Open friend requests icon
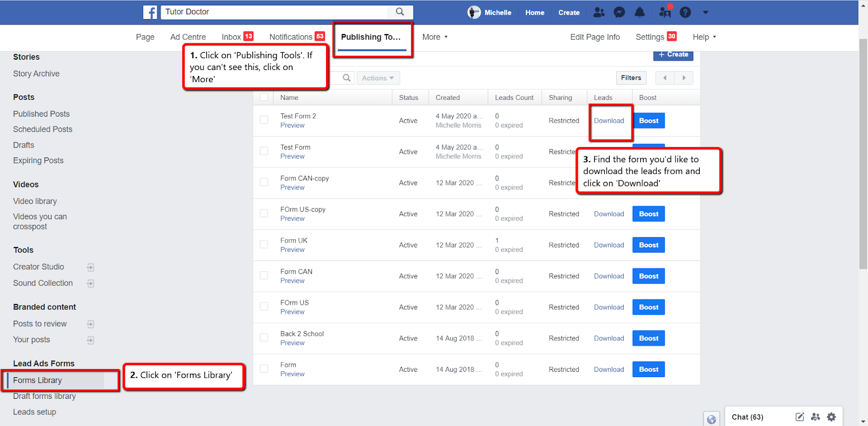This screenshot has width=868, height=426. point(599,12)
